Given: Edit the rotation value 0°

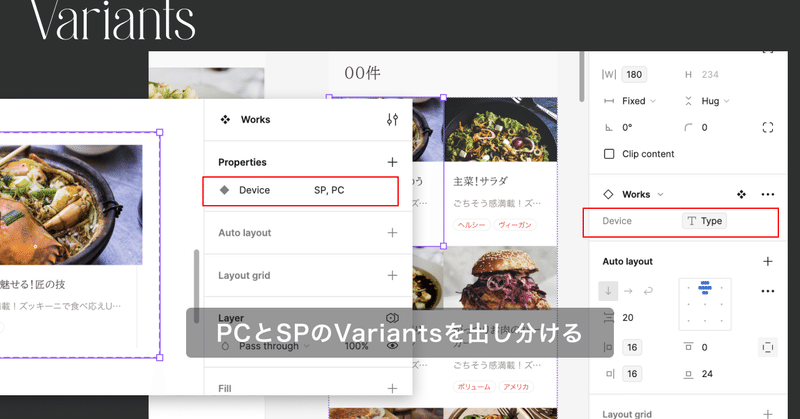Looking at the screenshot, I should 627,128.
